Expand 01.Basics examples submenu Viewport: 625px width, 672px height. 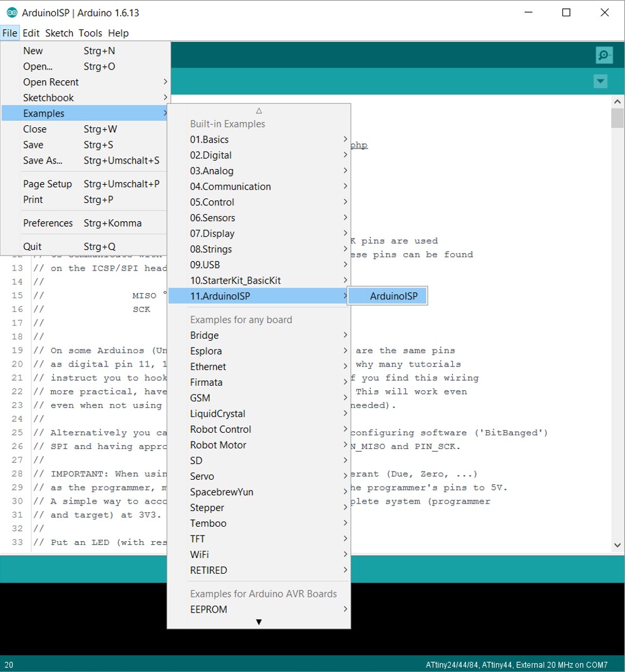coord(259,139)
